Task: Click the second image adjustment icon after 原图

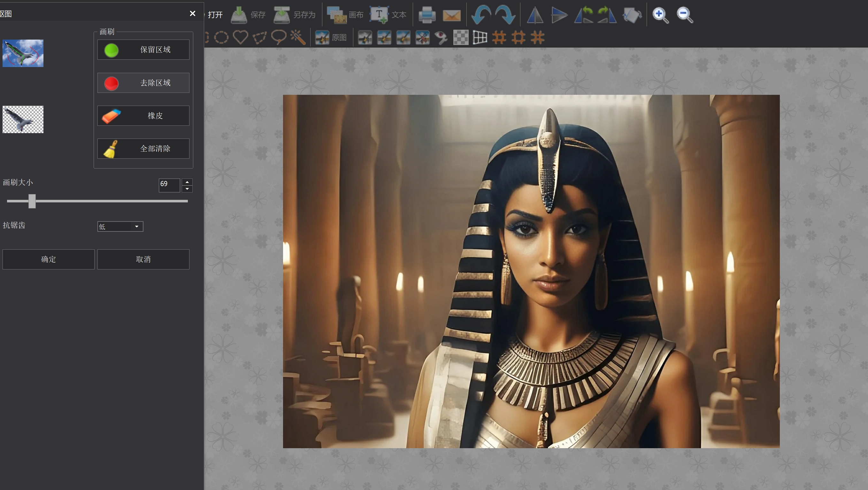Action: click(x=384, y=37)
